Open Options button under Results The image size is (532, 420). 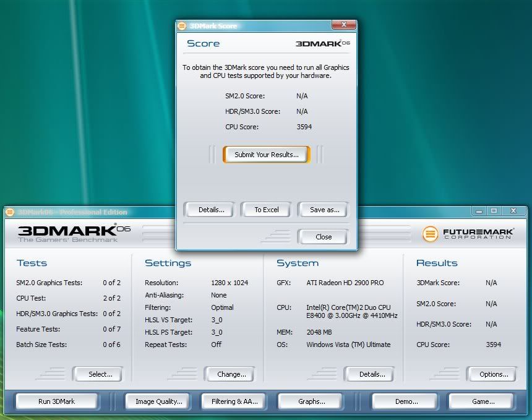[493, 374]
